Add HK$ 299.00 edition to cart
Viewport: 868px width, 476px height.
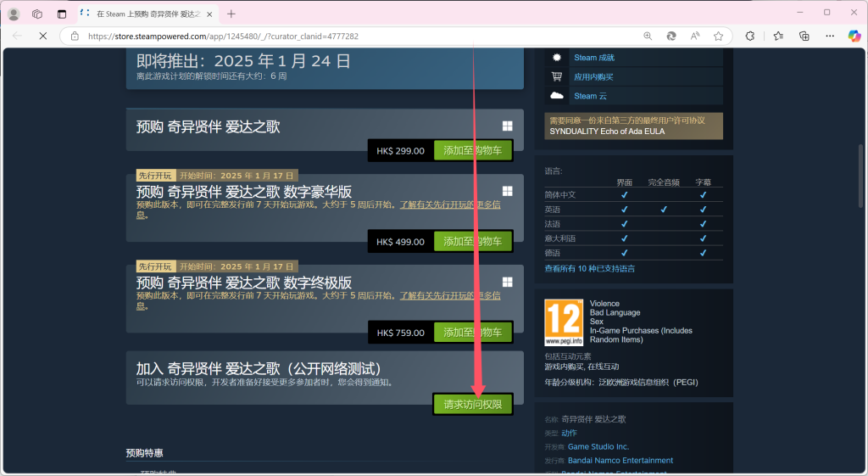click(473, 151)
